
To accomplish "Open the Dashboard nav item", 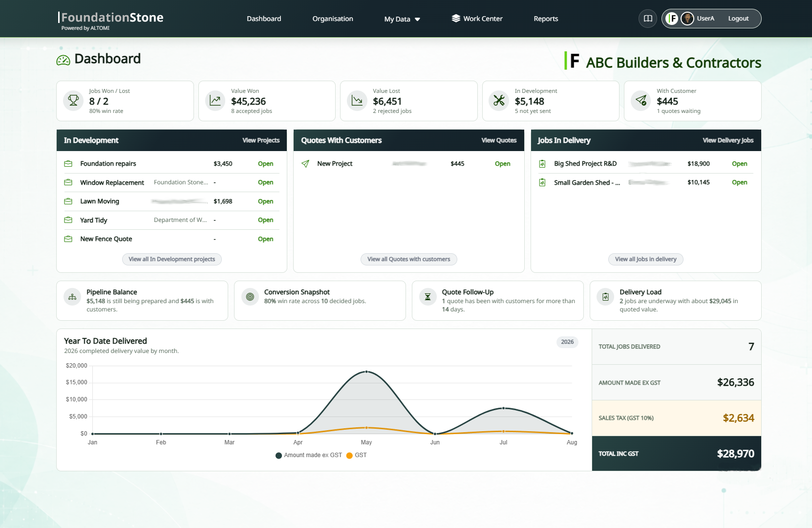I will (264, 19).
